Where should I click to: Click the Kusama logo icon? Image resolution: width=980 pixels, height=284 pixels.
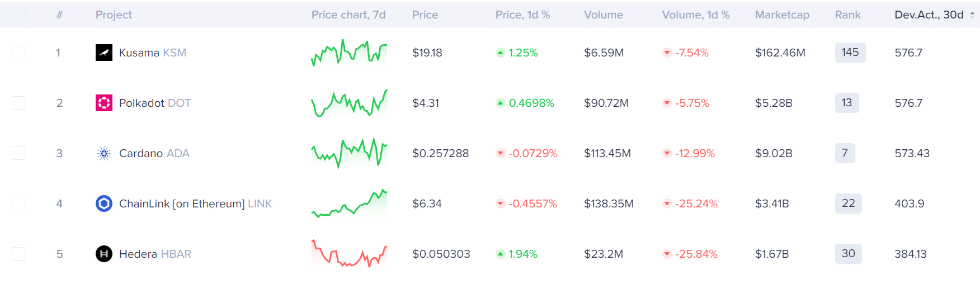tap(104, 53)
